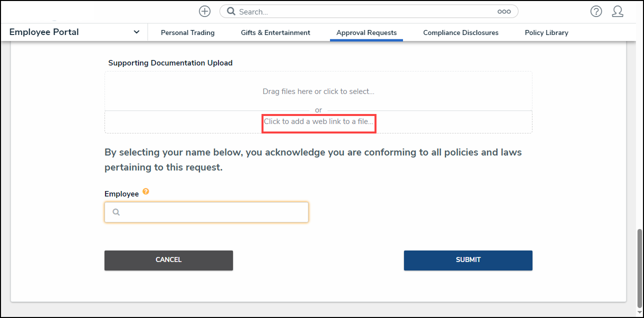Click the plus icon to add new item

(204, 11)
